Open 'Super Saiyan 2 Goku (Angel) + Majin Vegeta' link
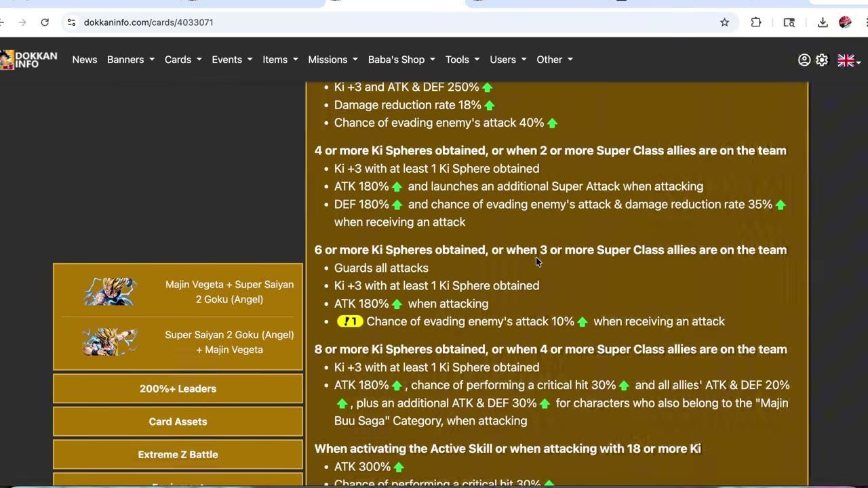 coord(229,342)
